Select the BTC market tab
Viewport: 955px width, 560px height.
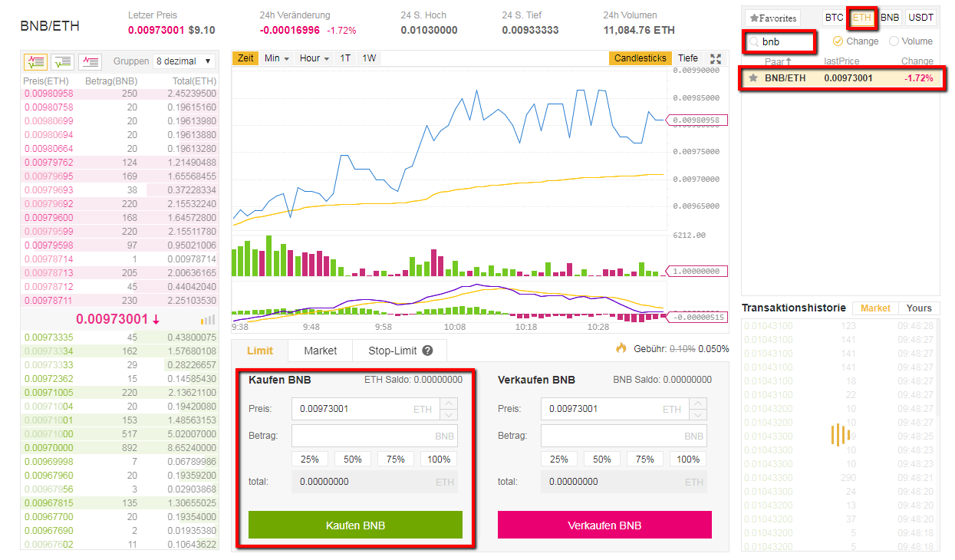click(835, 18)
